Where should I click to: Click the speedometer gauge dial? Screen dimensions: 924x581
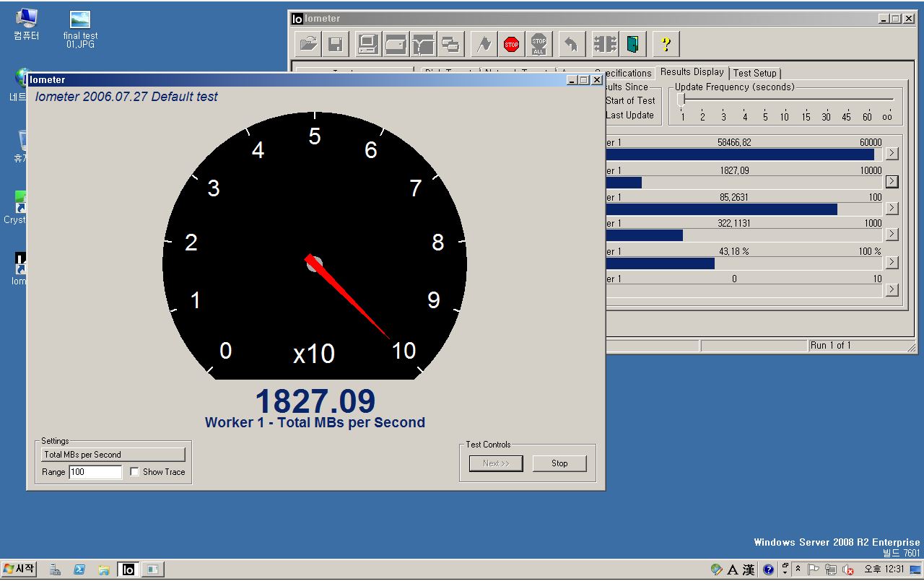pyautogui.click(x=315, y=245)
